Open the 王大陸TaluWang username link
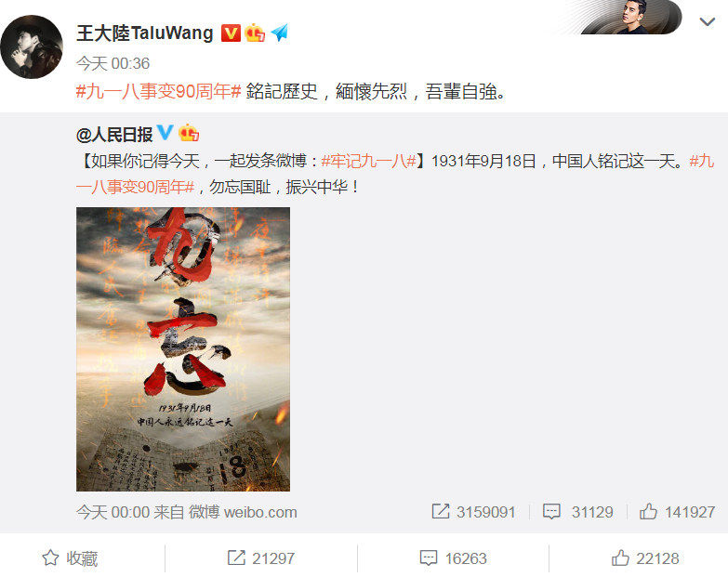This screenshot has width=728, height=577. point(145,33)
